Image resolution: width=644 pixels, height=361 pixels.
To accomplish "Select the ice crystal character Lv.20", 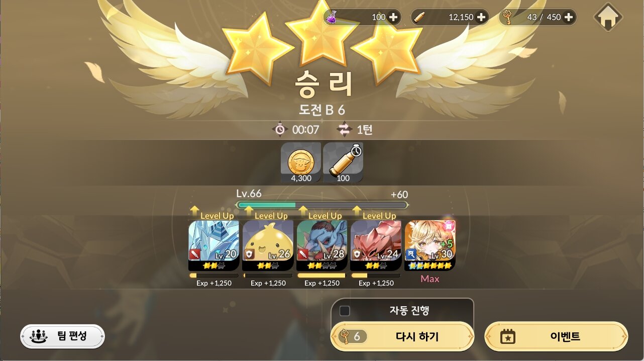I will [x=213, y=246].
